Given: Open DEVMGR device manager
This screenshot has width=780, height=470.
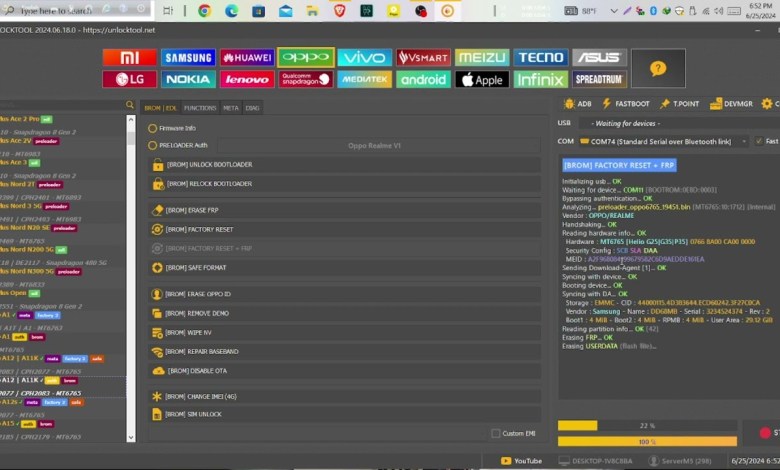Looking at the screenshot, I should [x=731, y=103].
